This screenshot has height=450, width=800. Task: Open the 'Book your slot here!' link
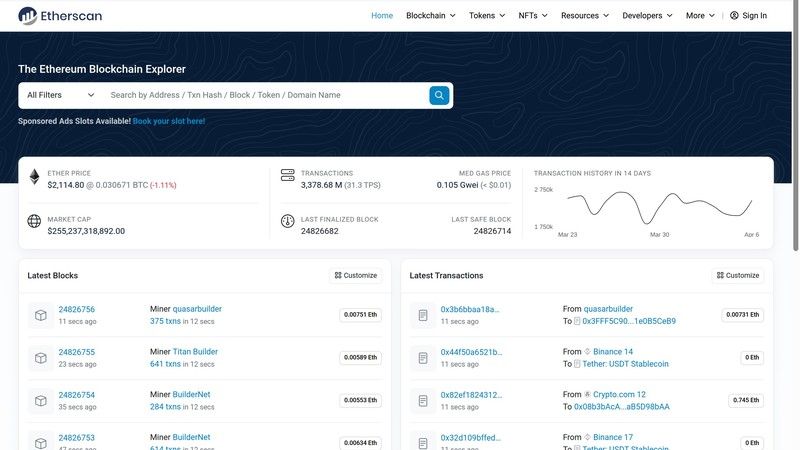(169, 121)
